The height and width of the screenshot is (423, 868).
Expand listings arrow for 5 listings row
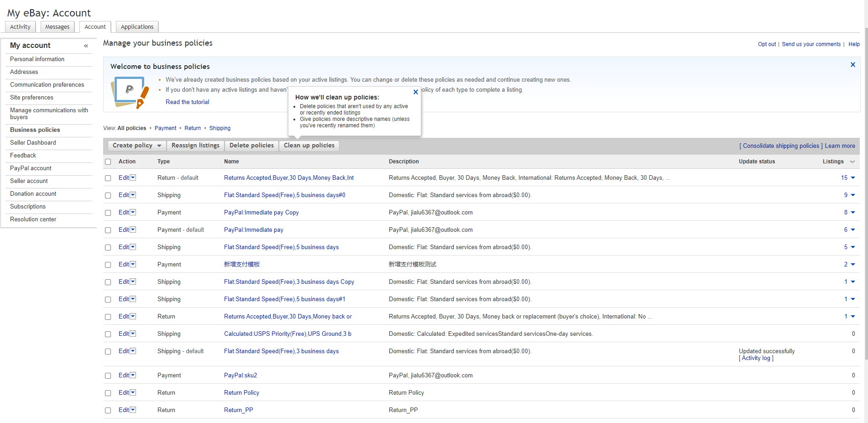pos(853,247)
